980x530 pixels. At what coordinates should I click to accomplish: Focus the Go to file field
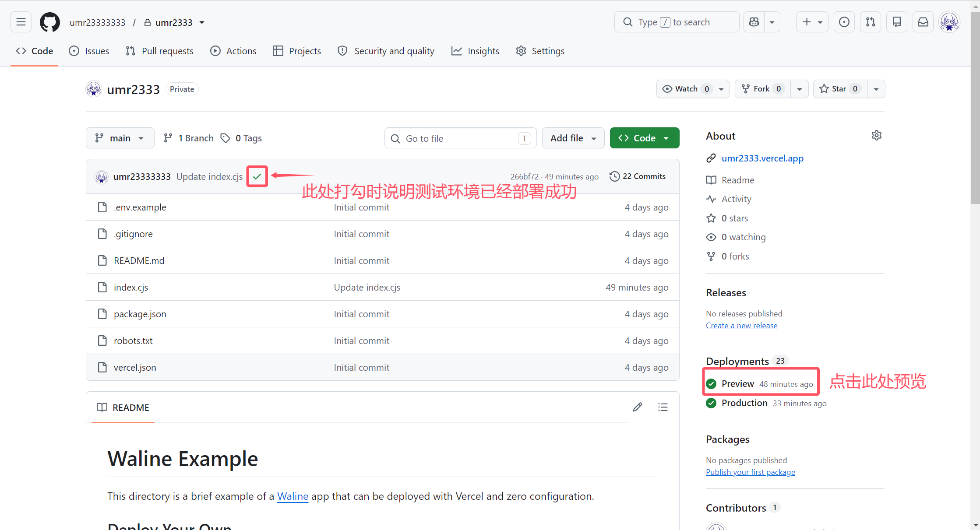coord(461,138)
